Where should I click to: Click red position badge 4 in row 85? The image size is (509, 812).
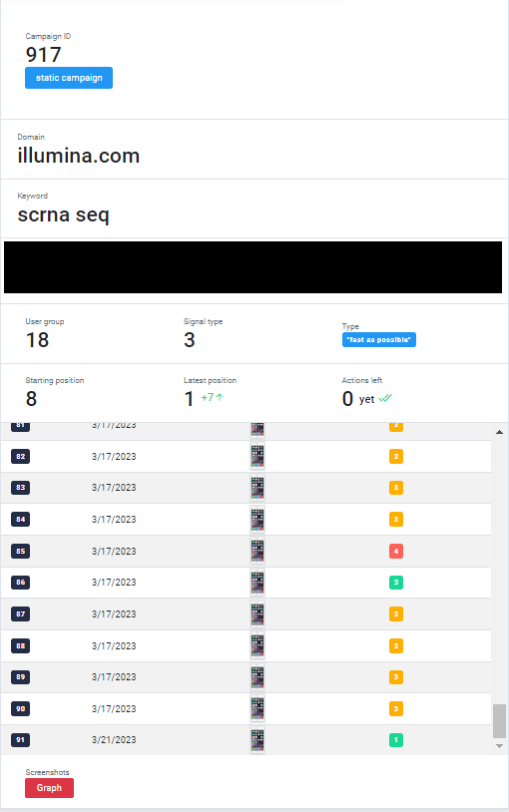point(396,551)
